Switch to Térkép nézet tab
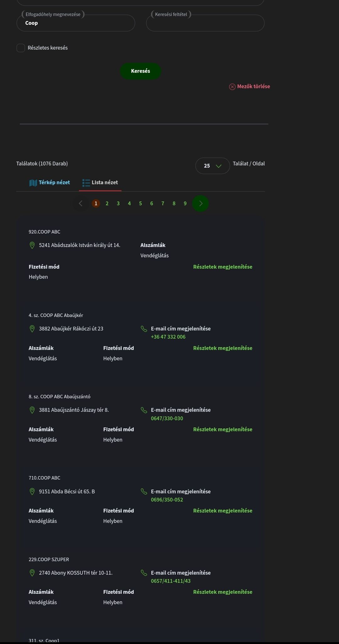The height and width of the screenshot is (644, 339). (x=54, y=183)
